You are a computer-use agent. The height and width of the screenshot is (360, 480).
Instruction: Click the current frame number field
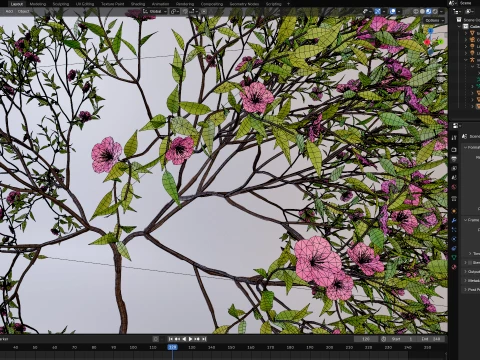click(366, 339)
